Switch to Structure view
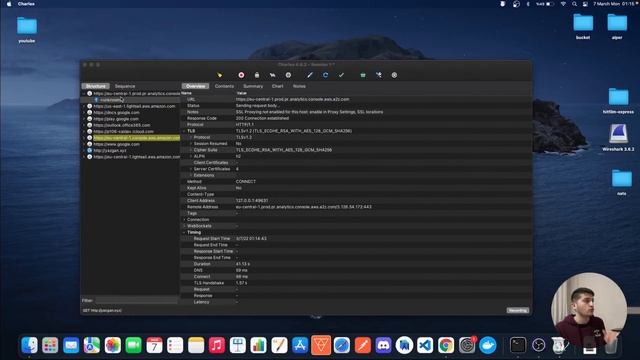The width and height of the screenshot is (640, 360). click(96, 86)
